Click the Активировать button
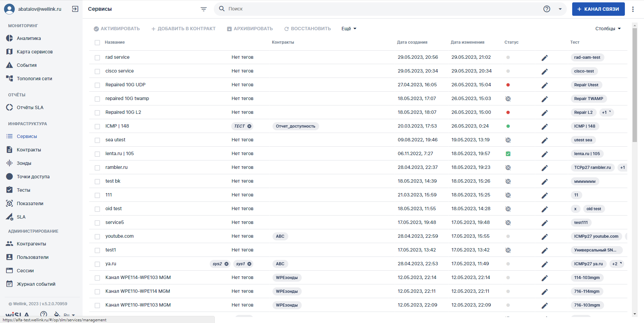The height and width of the screenshot is (323, 644). (117, 29)
